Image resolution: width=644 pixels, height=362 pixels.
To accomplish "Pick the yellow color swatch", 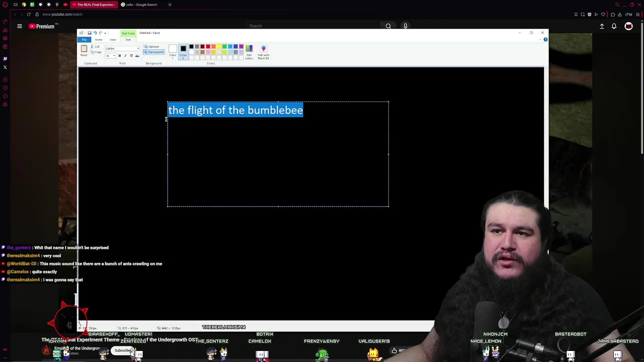I will pos(219,46).
